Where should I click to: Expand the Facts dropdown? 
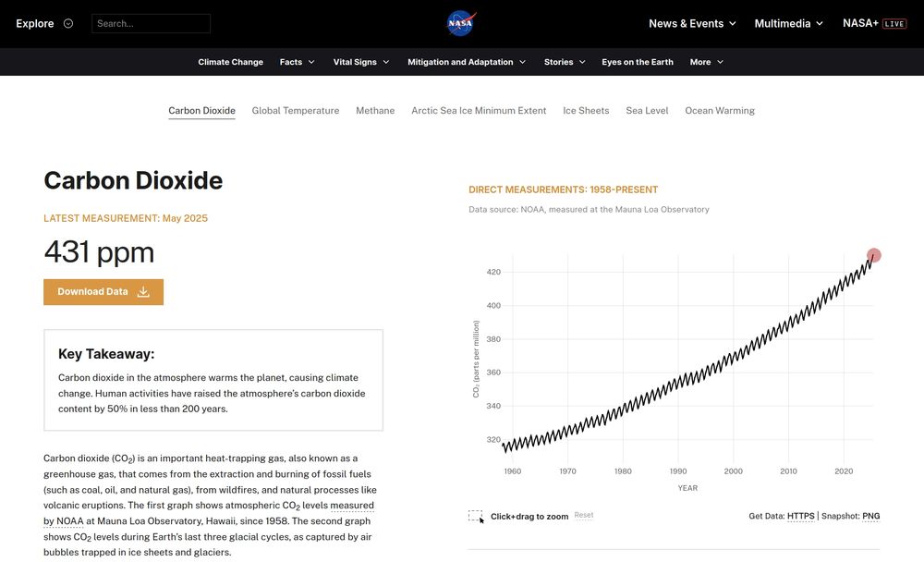click(296, 62)
